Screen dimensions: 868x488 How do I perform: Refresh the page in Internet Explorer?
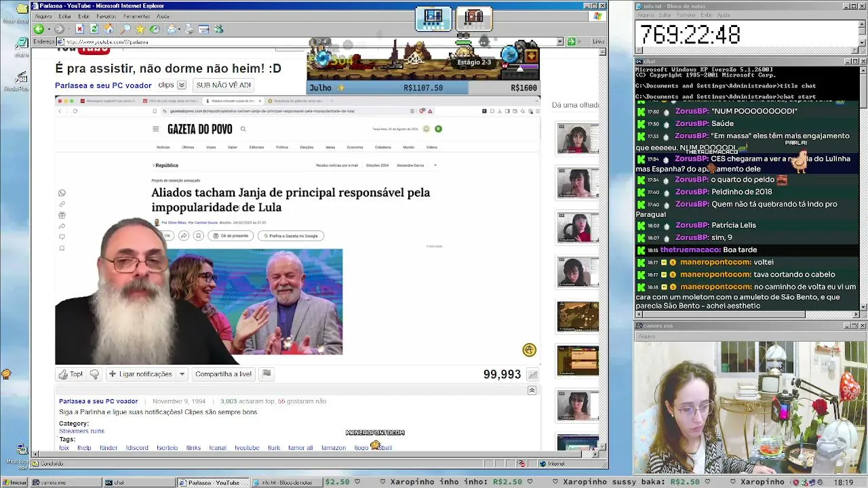[94, 29]
